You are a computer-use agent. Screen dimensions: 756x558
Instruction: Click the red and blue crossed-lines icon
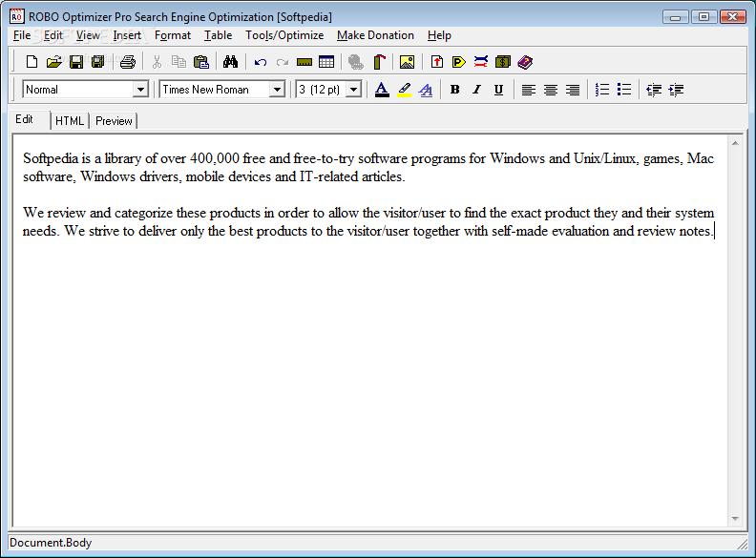coord(481,62)
